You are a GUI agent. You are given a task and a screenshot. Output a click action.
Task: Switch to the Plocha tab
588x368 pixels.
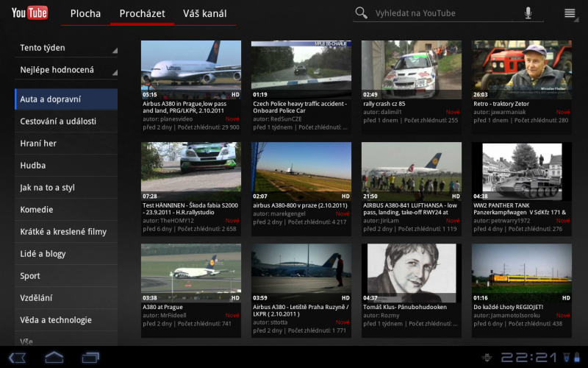[x=85, y=13]
